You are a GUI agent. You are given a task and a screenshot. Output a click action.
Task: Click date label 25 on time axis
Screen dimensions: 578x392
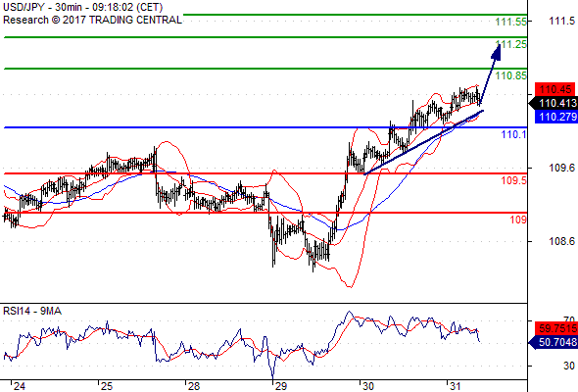(x=106, y=386)
